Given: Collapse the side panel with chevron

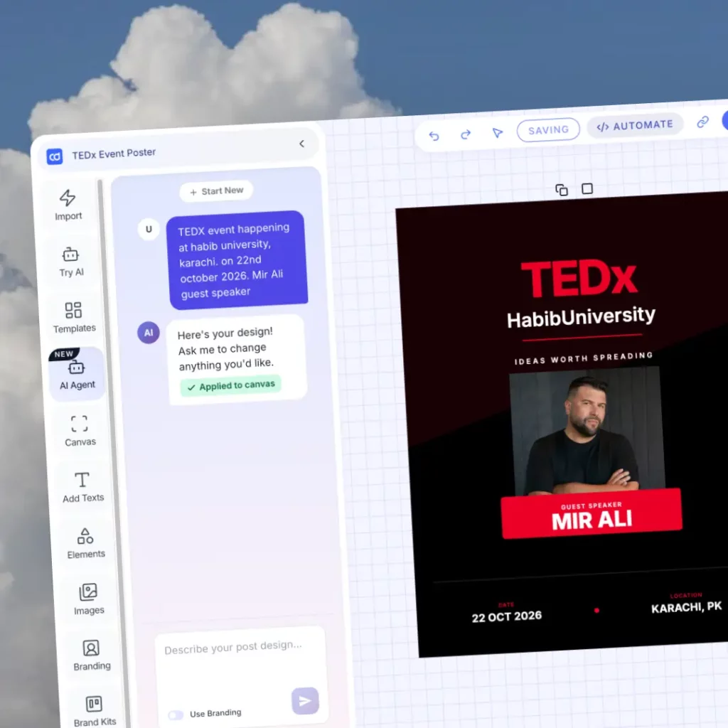Looking at the screenshot, I should [x=301, y=144].
